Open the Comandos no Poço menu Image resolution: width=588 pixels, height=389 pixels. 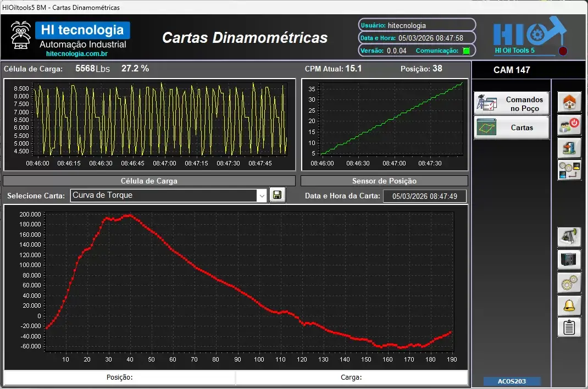coord(512,103)
